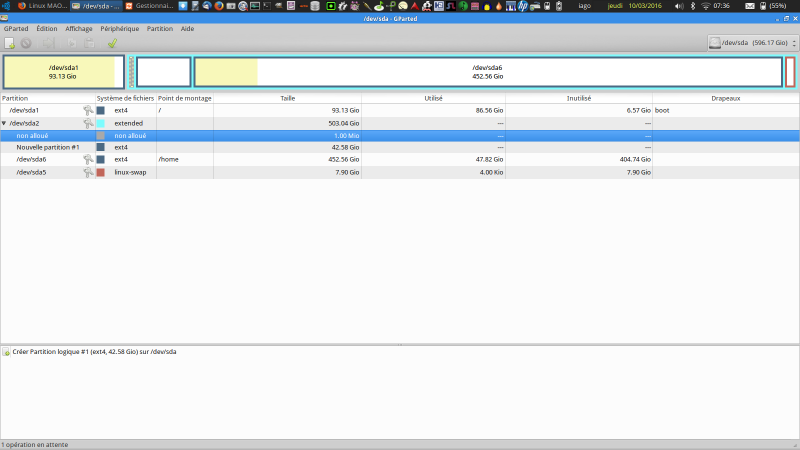
Task: Click the key icon on /dev/sda6 row
Action: 88,159
